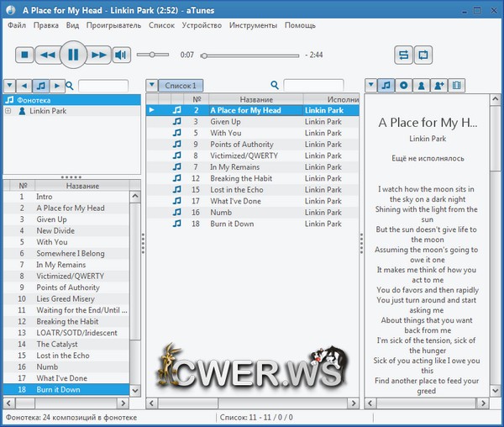Open the video filmstrip context tab
This screenshot has width=504, height=427.
tap(458, 85)
